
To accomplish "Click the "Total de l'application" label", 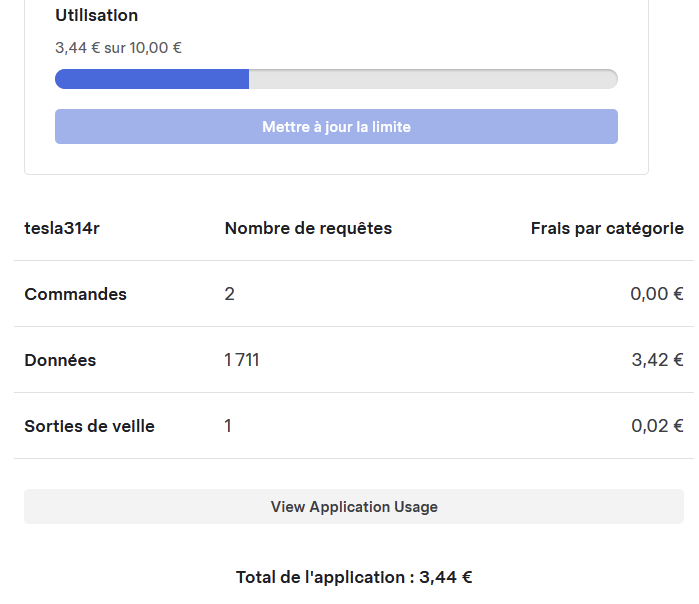I will click(322, 577).
